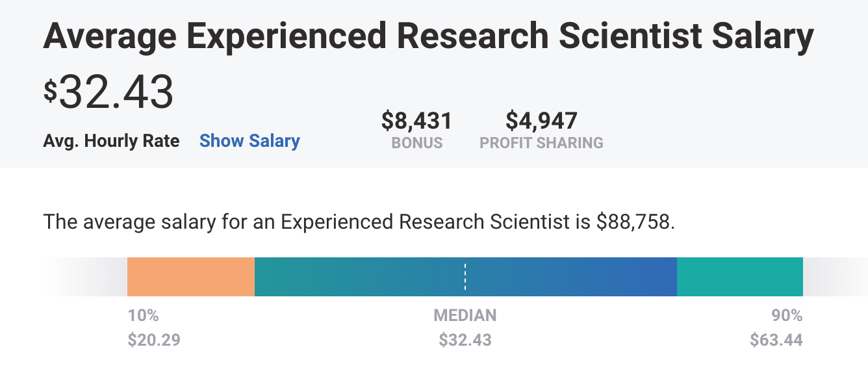
Task: Click the orange low-range bar segment
Action: (x=190, y=277)
